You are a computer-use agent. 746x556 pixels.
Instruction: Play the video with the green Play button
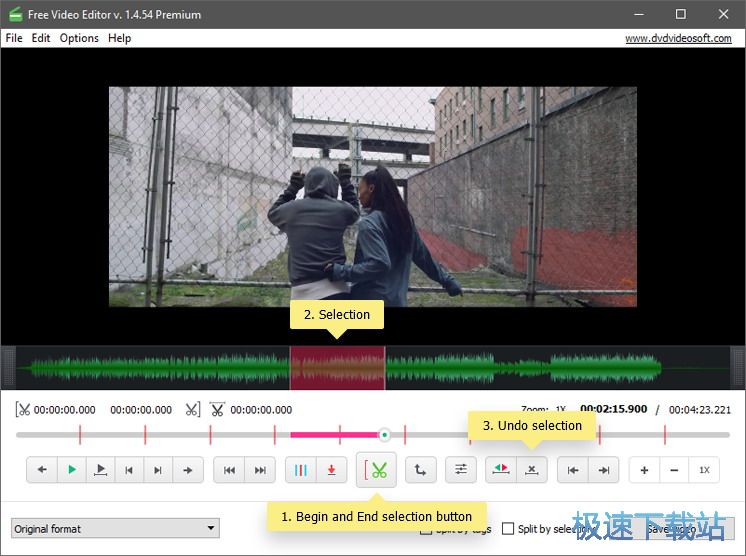[72, 470]
